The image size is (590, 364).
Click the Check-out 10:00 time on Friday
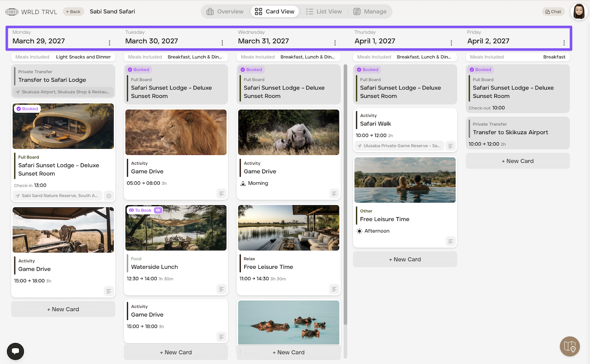(x=487, y=108)
